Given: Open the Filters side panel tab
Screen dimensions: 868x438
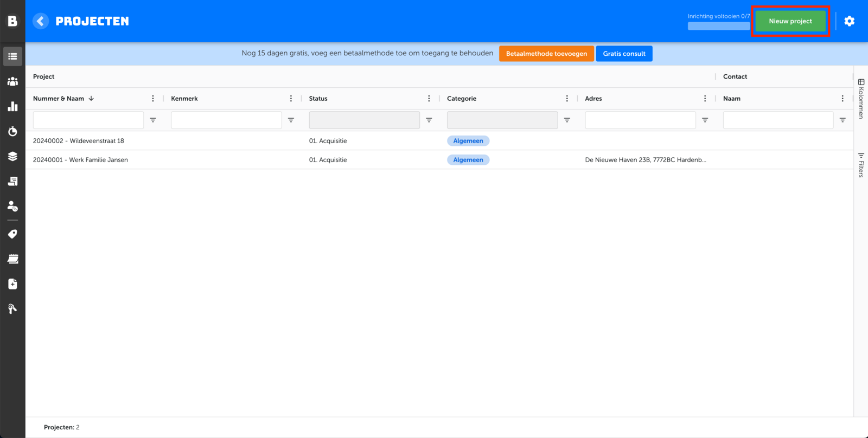Looking at the screenshot, I should point(861,165).
